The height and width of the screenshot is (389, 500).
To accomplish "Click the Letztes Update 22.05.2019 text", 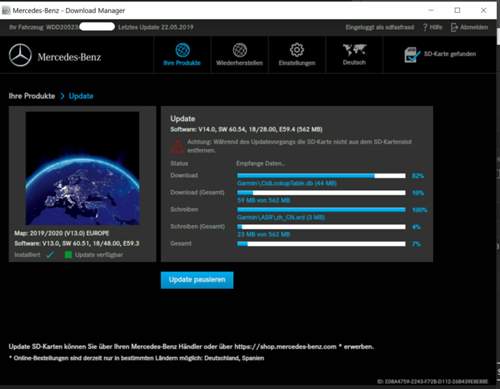I will point(156,27).
